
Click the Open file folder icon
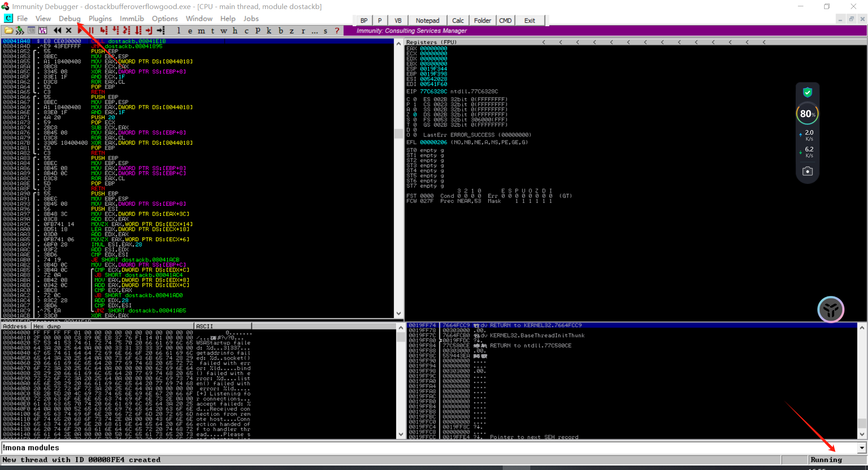pyautogui.click(x=9, y=31)
